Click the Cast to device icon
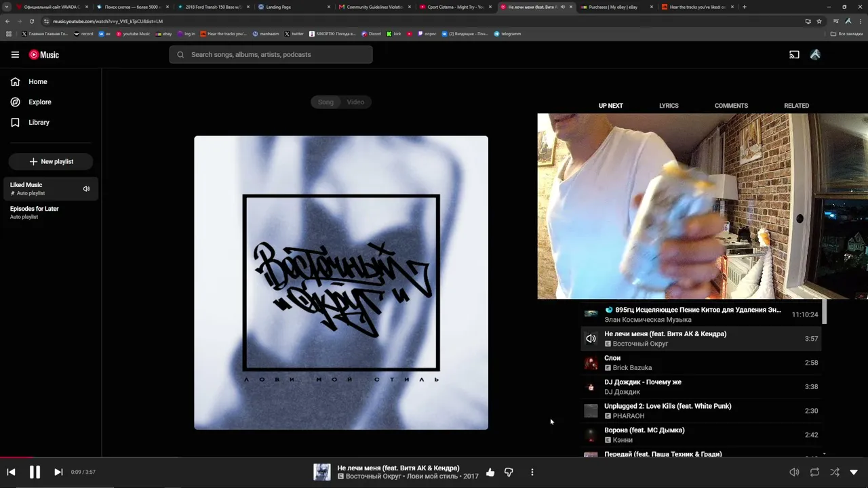The width and height of the screenshot is (868, 488). pyautogui.click(x=794, y=55)
